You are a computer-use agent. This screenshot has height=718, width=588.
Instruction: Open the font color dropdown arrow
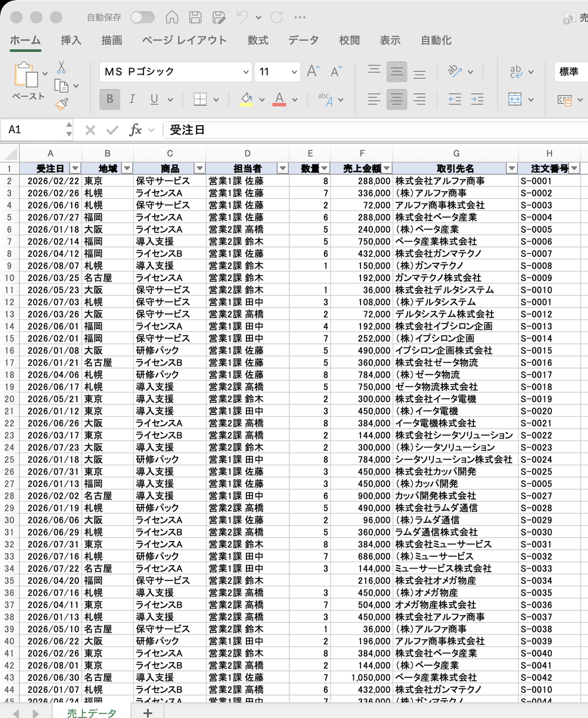[x=295, y=100]
